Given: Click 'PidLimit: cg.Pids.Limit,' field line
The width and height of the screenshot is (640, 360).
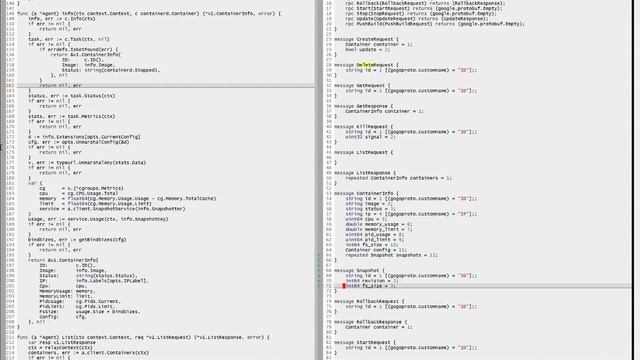Looking at the screenshot, I should (x=77, y=307).
